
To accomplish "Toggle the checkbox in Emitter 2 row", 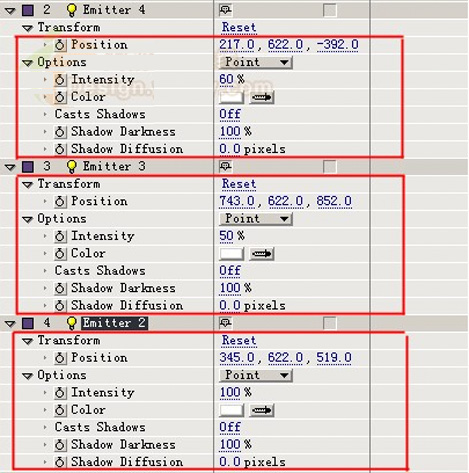I will [329, 323].
